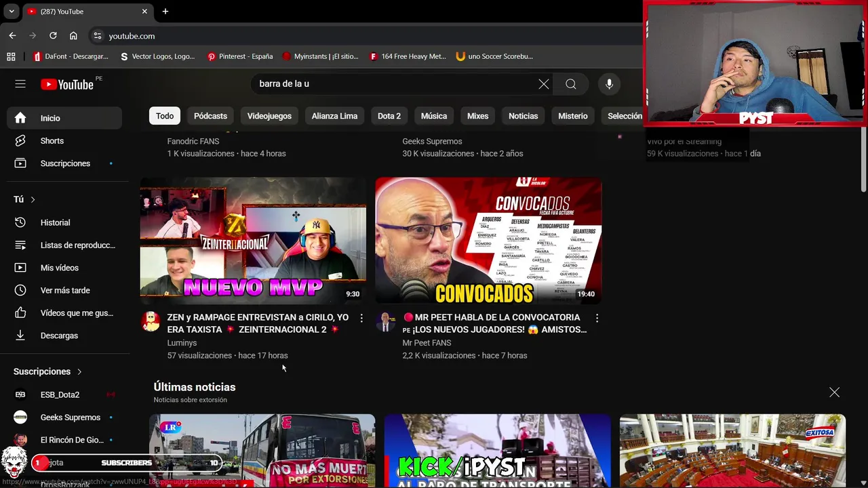Viewport: 868px width, 488px height.
Task: Select the Música filter chip
Action: pyautogui.click(x=434, y=116)
